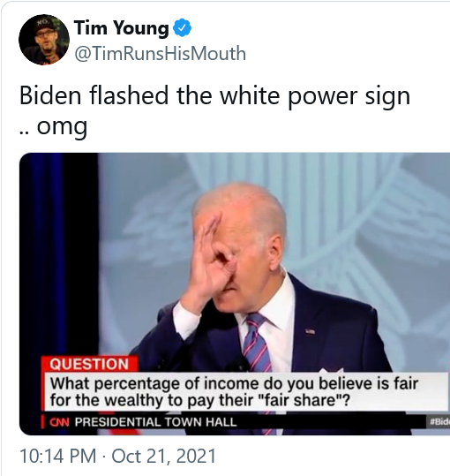This screenshot has height=476, width=450.
Task: Click the blue verified checkmark badge
Action: [x=182, y=28]
